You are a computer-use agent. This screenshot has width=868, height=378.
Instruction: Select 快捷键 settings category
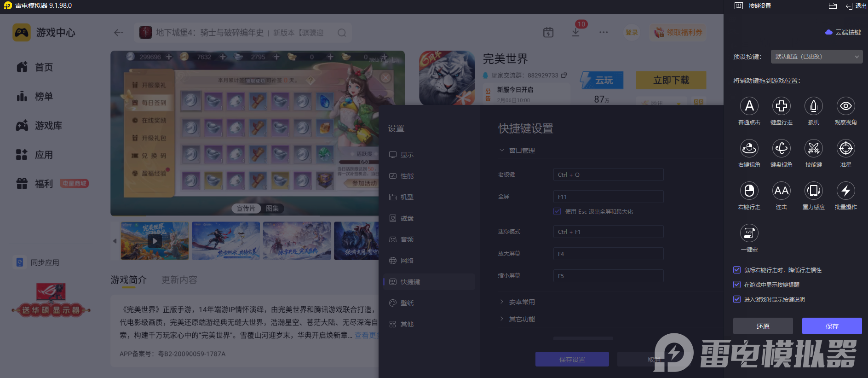pyautogui.click(x=429, y=282)
